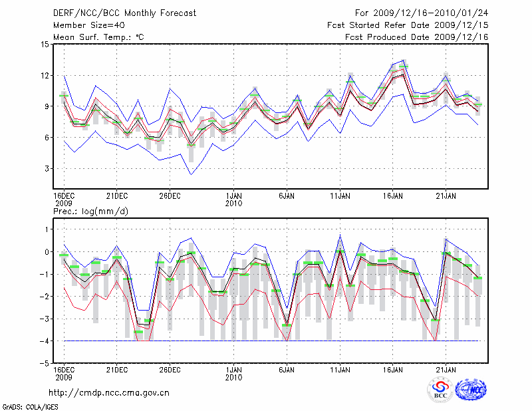Click 11JAN label under precipitation chart

pyautogui.click(x=340, y=369)
